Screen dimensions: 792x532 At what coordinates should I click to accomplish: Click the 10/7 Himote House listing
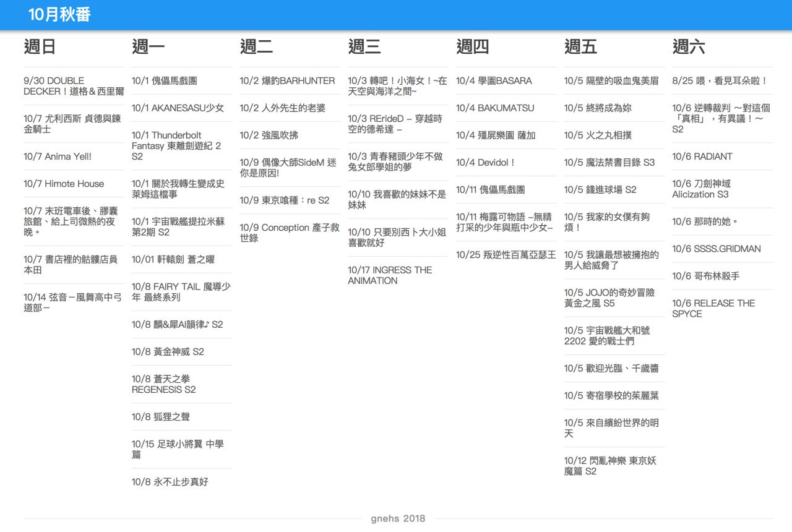click(64, 184)
